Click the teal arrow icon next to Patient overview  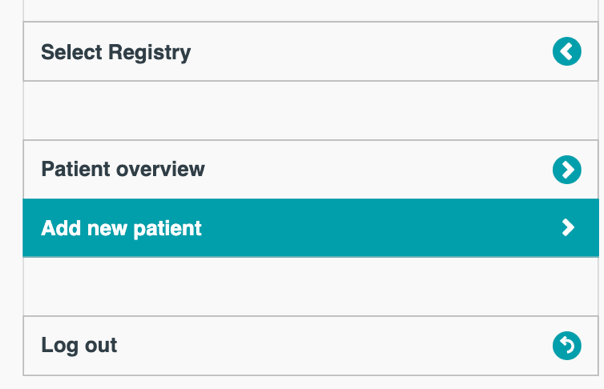pyautogui.click(x=567, y=169)
